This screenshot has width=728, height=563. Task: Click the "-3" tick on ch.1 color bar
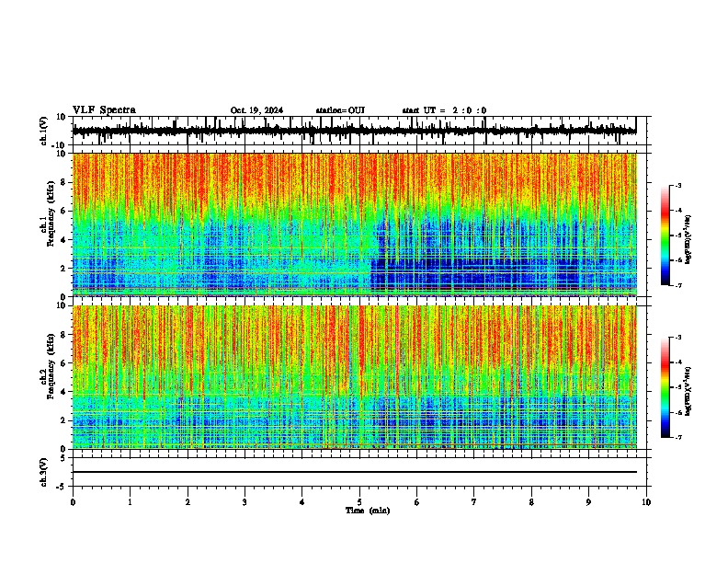(x=677, y=185)
